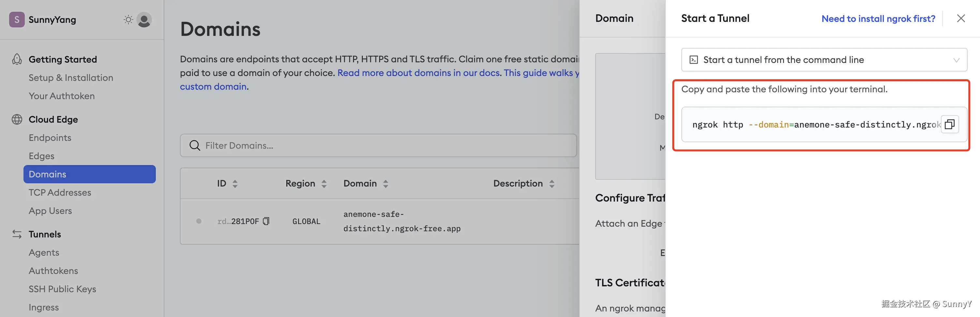Click the Cloud Edge globe icon
The image size is (980, 317).
[17, 119]
